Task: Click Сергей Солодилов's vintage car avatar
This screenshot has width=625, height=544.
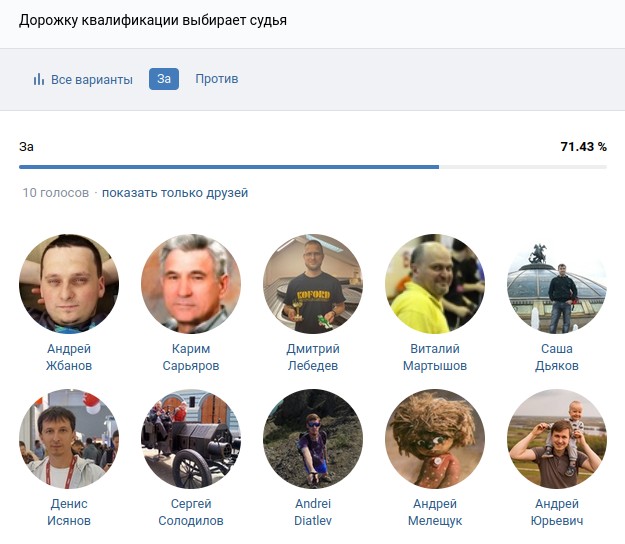Action: tap(191, 439)
